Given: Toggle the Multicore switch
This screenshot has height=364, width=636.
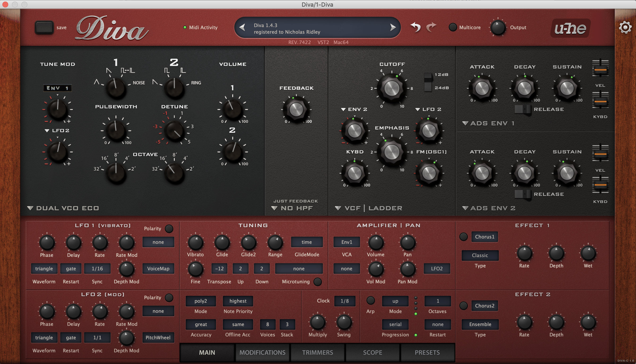Looking at the screenshot, I should pos(453,27).
